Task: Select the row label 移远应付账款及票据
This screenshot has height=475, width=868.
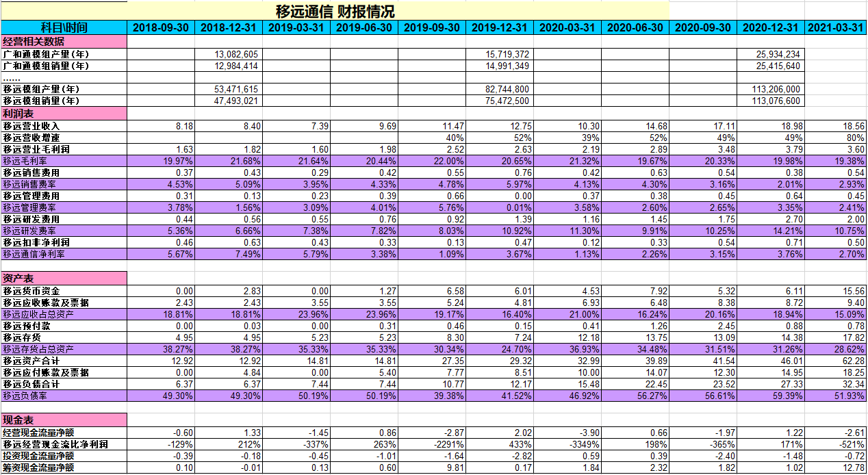Action: pyautogui.click(x=64, y=372)
